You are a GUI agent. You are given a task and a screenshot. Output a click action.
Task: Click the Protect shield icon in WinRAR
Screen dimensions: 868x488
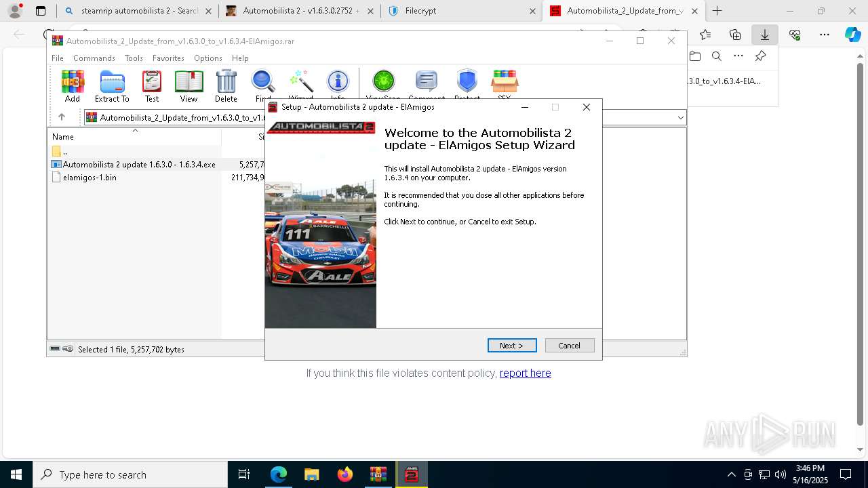click(x=467, y=81)
